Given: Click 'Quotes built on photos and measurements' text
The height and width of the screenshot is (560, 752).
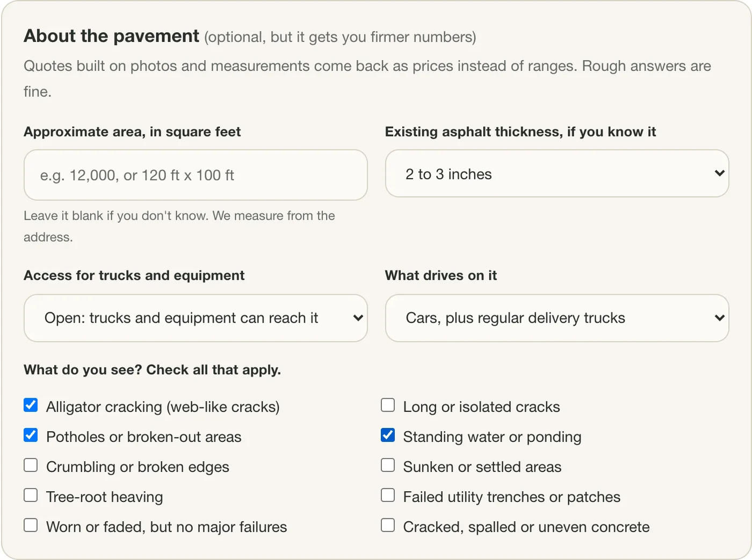Looking at the screenshot, I should [367, 78].
